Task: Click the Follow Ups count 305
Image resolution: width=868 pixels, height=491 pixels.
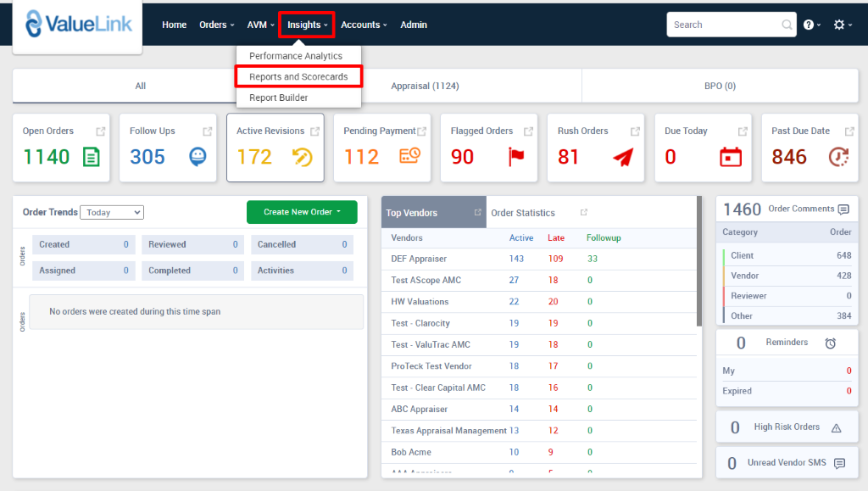Action: tap(147, 157)
